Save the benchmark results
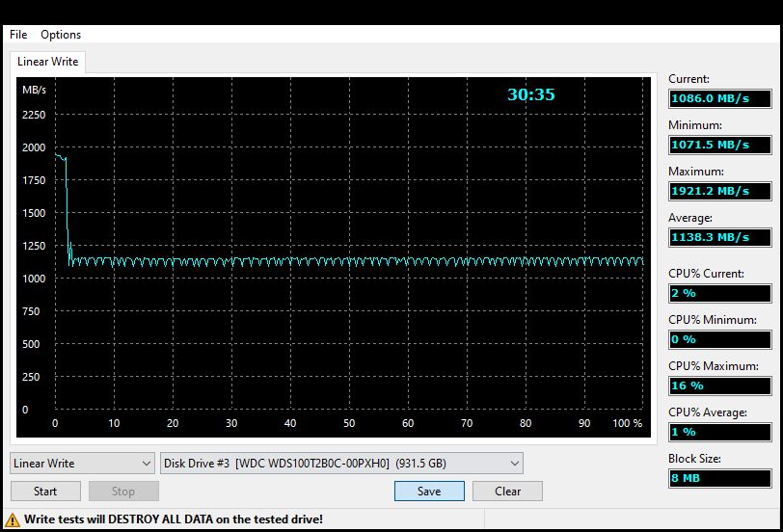783x532 pixels. point(429,492)
